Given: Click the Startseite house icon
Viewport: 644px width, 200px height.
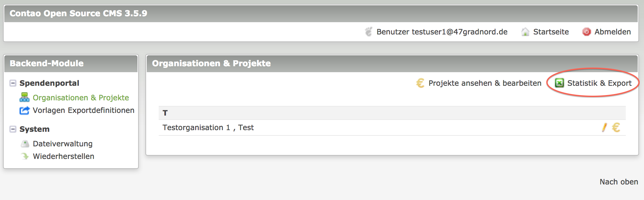Looking at the screenshot, I should (525, 32).
